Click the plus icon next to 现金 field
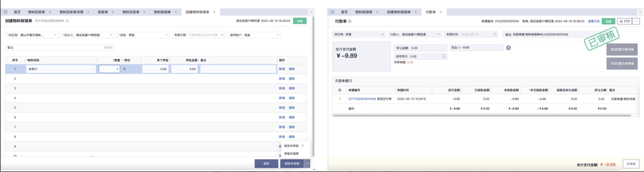The height and width of the screenshot is (172, 644). point(508,48)
